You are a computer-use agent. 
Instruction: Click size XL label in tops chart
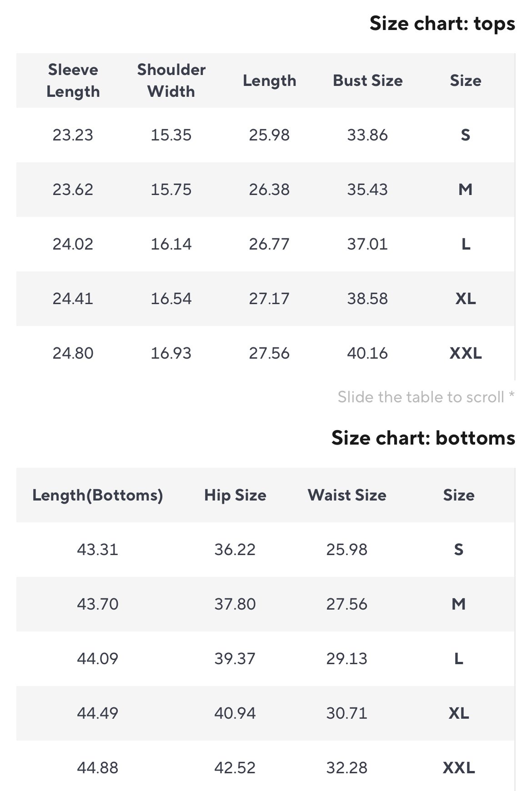click(x=466, y=299)
